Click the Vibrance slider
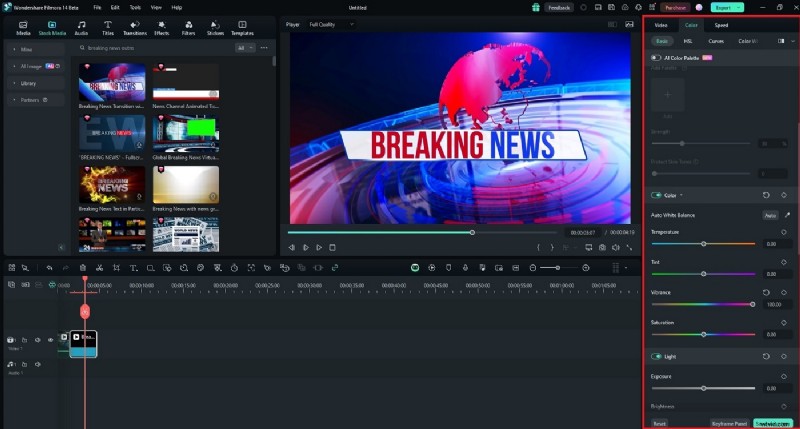 tap(704, 305)
